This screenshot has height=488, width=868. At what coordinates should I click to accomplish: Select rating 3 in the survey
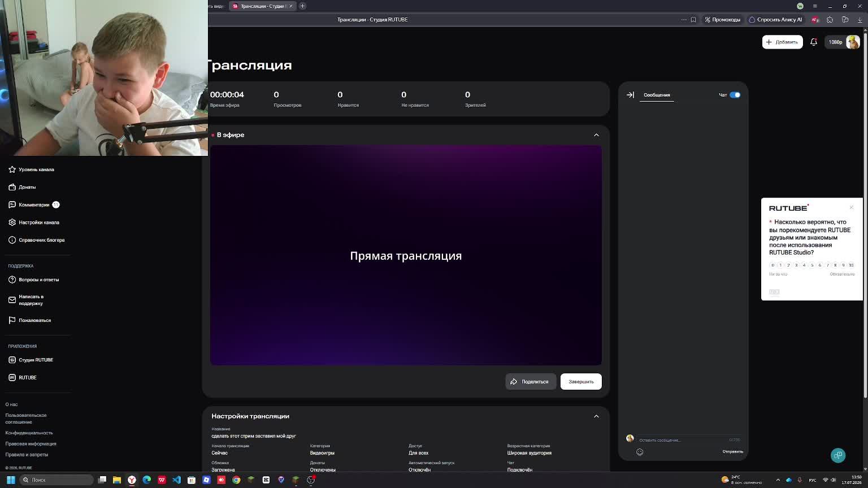[x=796, y=265]
